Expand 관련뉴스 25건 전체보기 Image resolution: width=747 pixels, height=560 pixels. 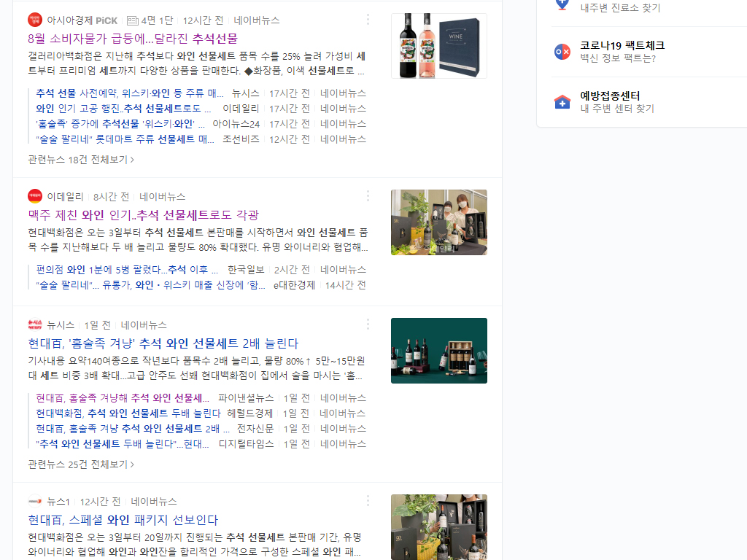[x=81, y=464]
